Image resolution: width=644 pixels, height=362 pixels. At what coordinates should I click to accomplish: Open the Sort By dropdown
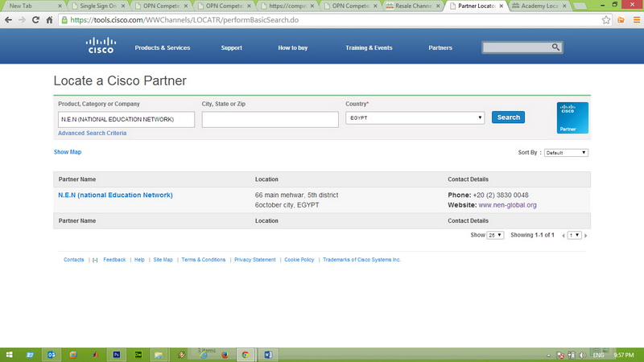click(566, 153)
